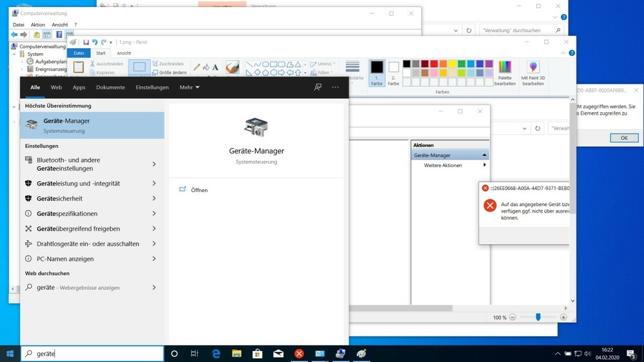644x362 pixels.
Task: Select the Pencil tool in Paint
Action: coord(197,67)
